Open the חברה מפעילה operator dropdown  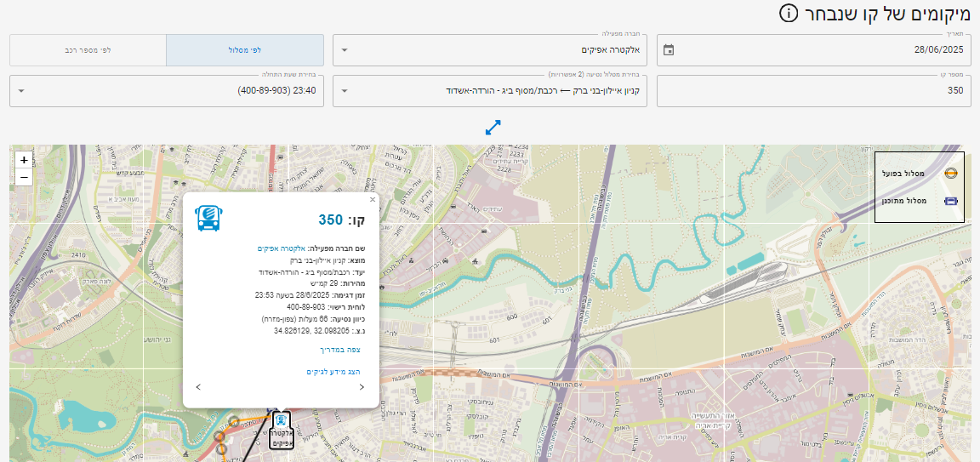click(489, 50)
